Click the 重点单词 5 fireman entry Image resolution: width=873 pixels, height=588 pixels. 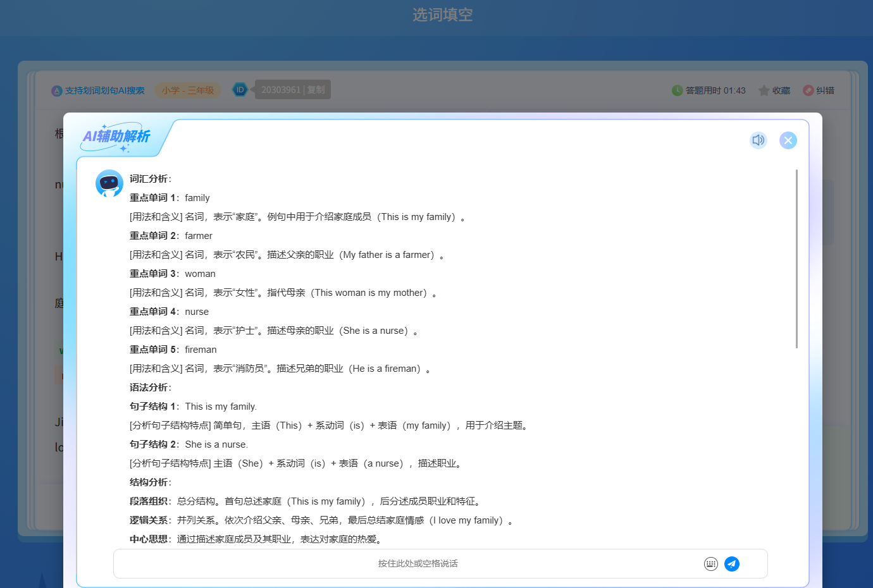[x=173, y=350]
